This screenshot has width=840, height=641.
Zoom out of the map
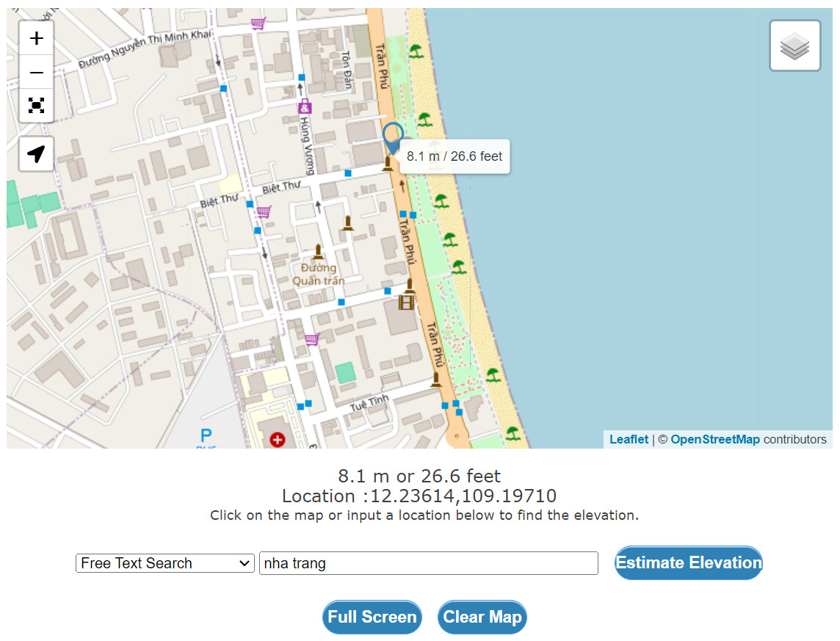36,73
